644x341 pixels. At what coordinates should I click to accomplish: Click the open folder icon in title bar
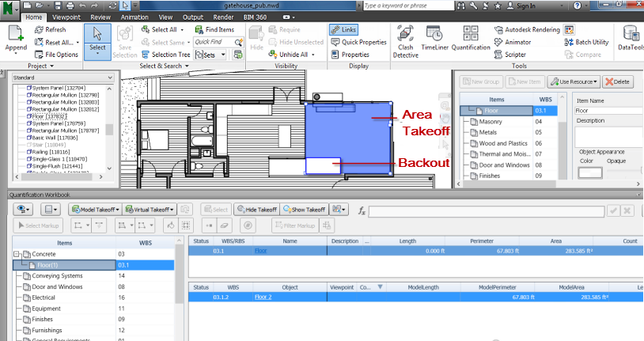(40, 6)
